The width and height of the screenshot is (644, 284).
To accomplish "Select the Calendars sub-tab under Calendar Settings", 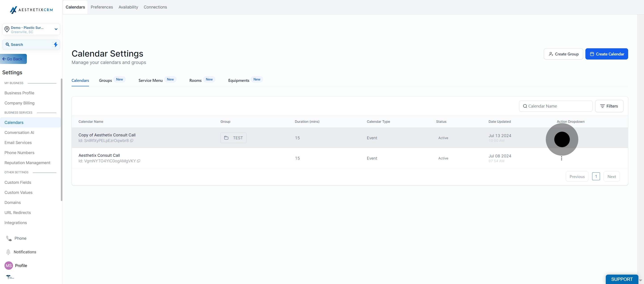I will click(x=80, y=81).
